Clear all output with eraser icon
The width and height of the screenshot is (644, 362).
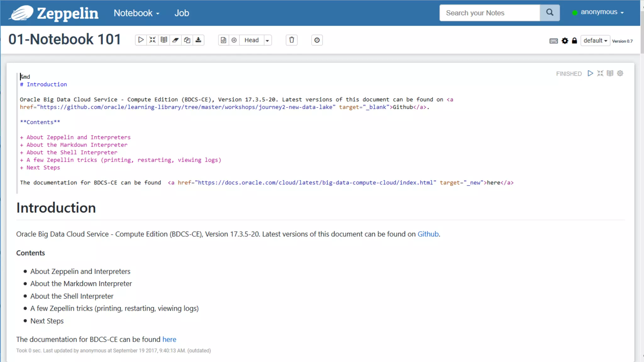click(175, 40)
